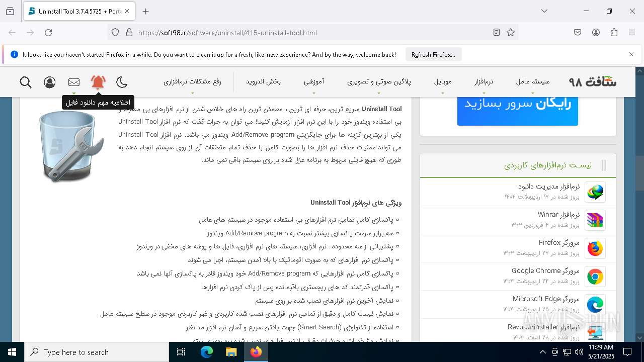Open File Explorer from the taskbar
The width and height of the screenshot is (644, 362).
(231, 352)
